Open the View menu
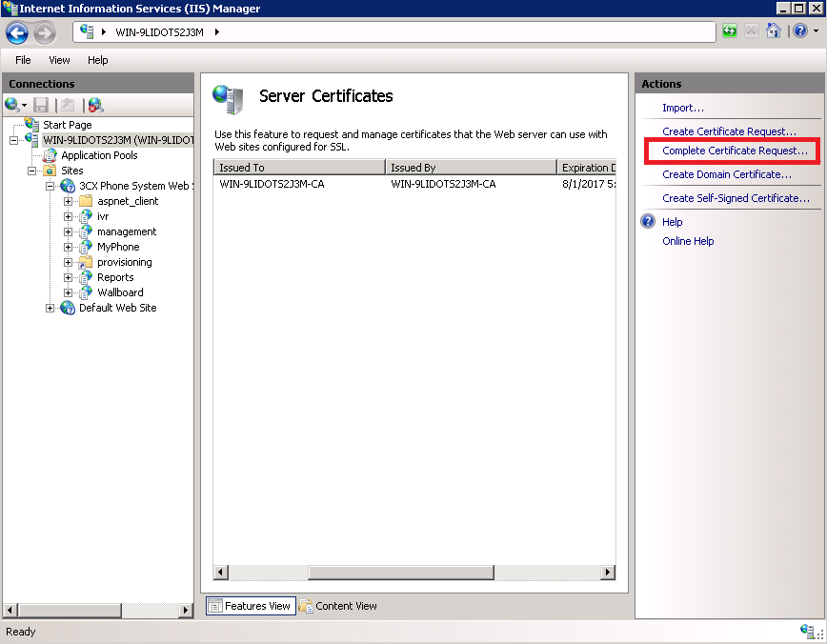 [59, 60]
